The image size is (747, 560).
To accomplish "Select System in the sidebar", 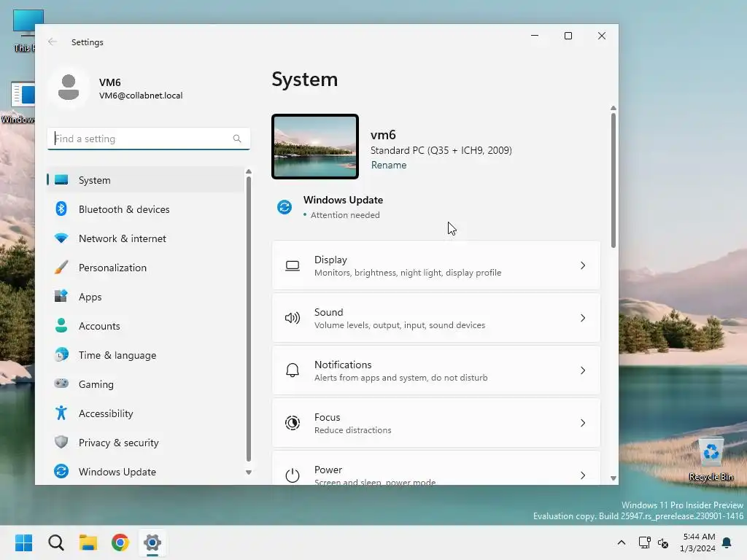I will [x=145, y=180].
